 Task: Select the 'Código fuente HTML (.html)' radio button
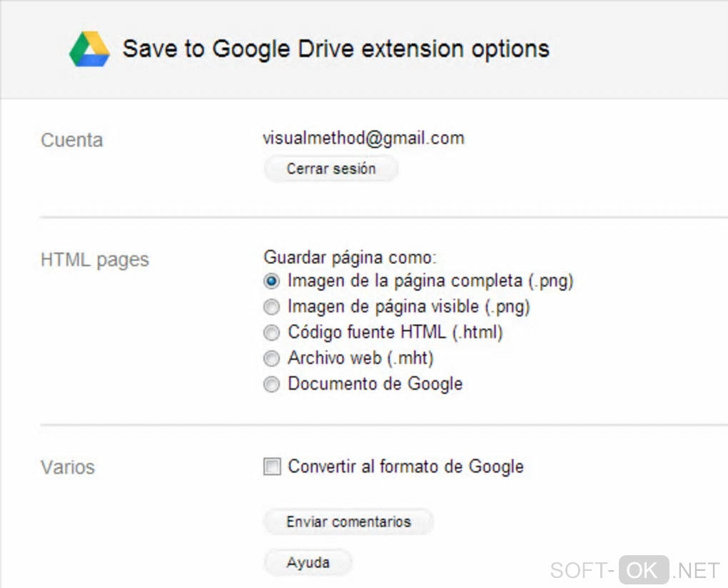271,333
